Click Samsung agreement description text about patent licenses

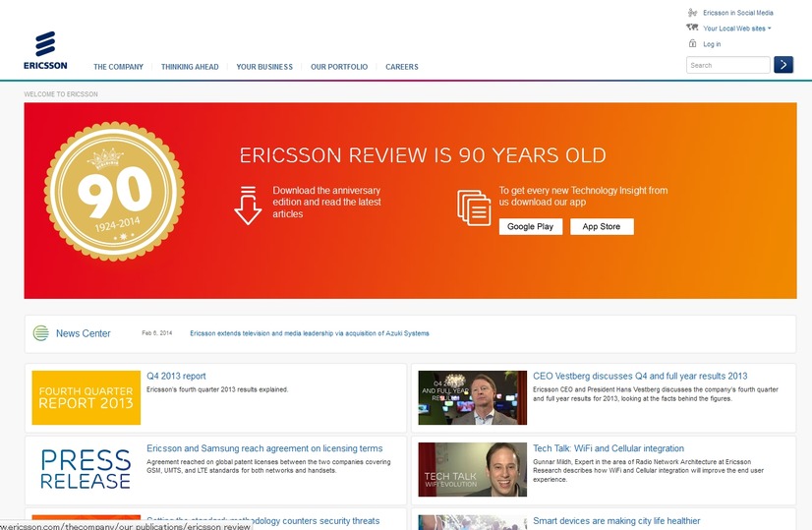(268, 466)
